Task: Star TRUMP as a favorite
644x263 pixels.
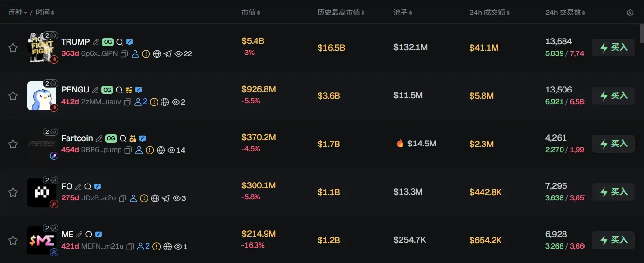Action: coord(13,48)
